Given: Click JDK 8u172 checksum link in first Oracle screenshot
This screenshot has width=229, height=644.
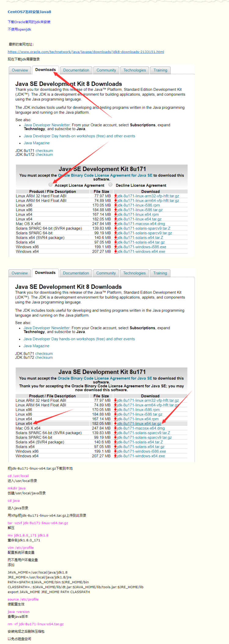Looking at the screenshot, I should (x=44, y=155).
